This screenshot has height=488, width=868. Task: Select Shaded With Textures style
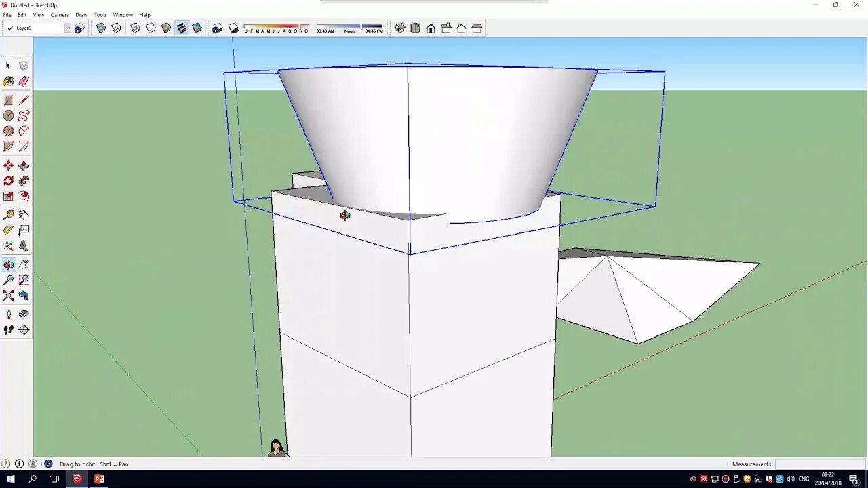[x=182, y=28]
